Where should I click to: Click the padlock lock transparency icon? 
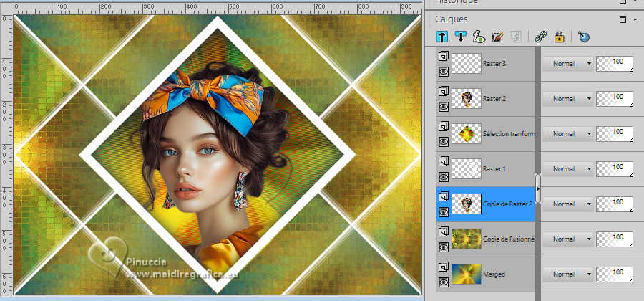click(x=559, y=37)
